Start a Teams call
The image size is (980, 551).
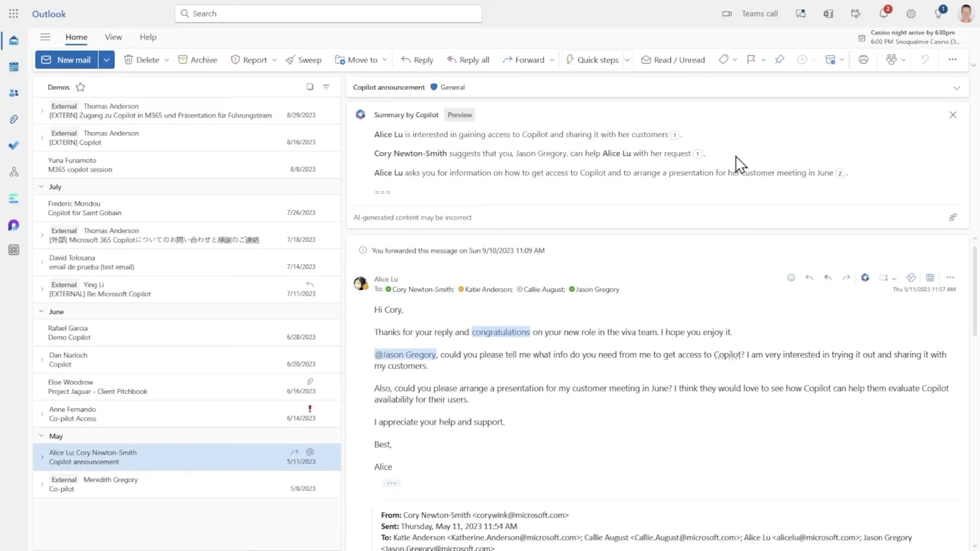pos(750,14)
